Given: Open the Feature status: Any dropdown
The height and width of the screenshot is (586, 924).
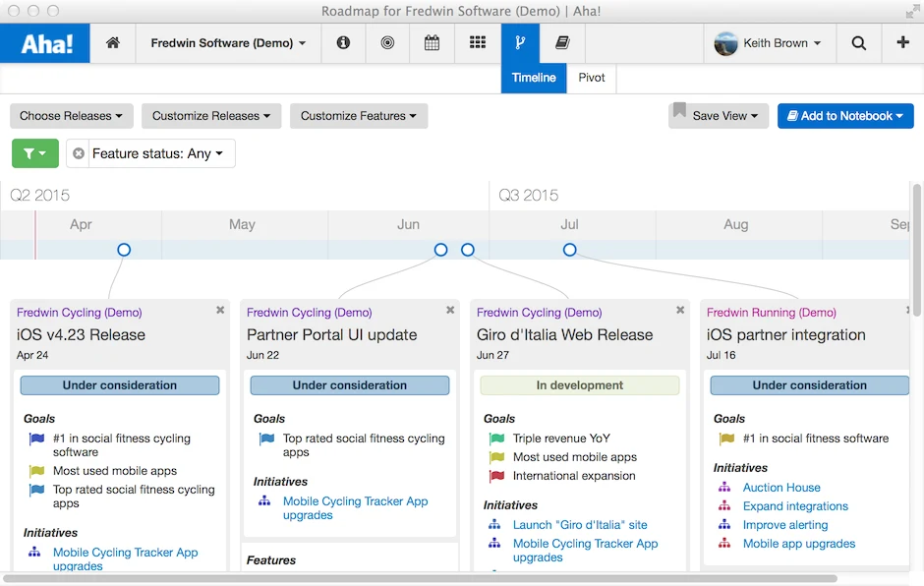Looking at the screenshot, I should (x=157, y=153).
